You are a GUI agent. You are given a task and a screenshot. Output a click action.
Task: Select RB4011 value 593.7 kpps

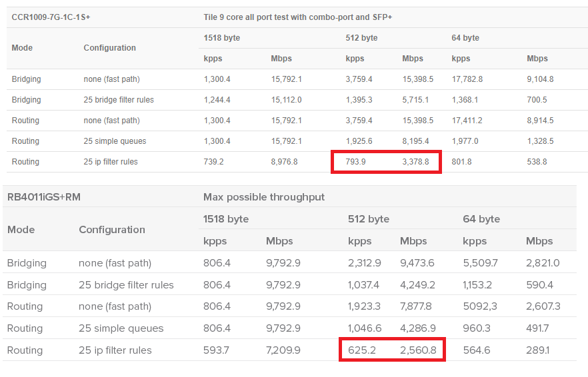coord(216,350)
